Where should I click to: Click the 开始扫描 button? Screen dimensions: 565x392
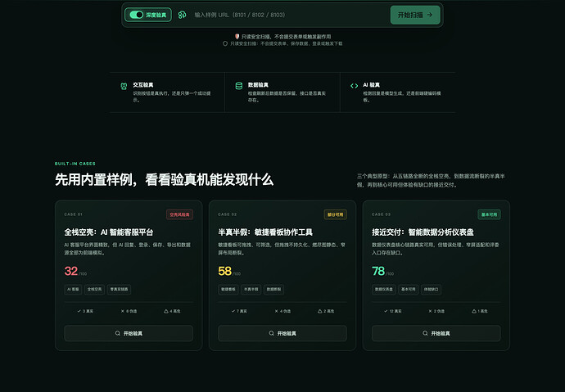[415, 15]
